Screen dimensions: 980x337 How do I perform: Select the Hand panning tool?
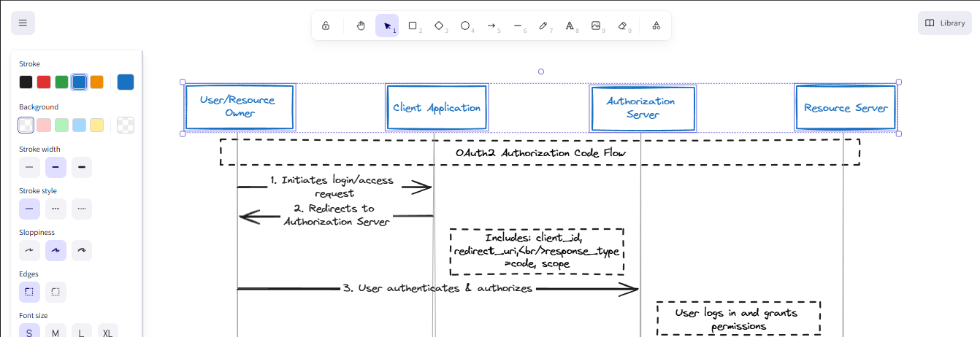click(361, 26)
